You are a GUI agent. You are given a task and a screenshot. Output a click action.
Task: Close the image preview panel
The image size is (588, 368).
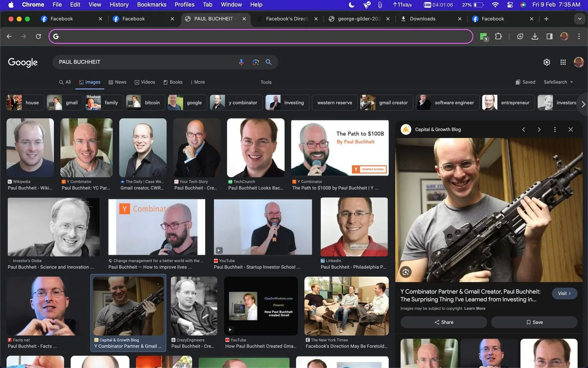click(570, 130)
